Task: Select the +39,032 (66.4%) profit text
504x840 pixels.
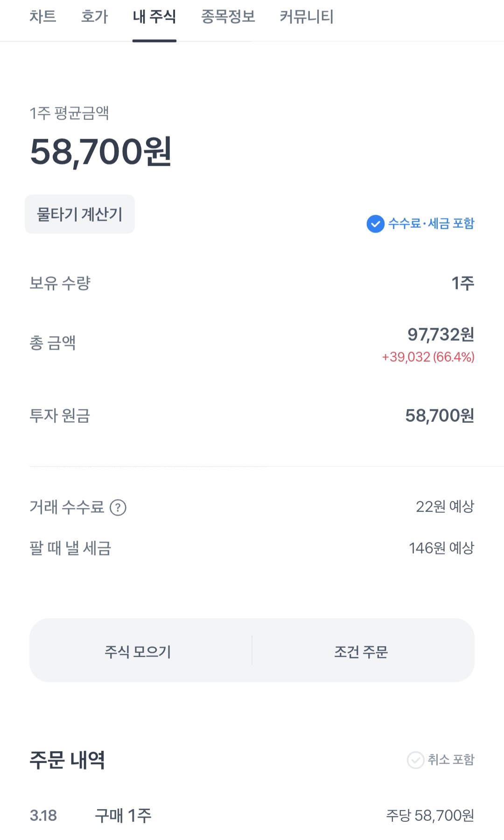Action: [x=428, y=357]
